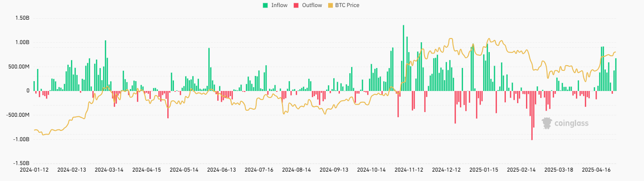Toggle the Outflow series label in legend

tap(312, 5)
